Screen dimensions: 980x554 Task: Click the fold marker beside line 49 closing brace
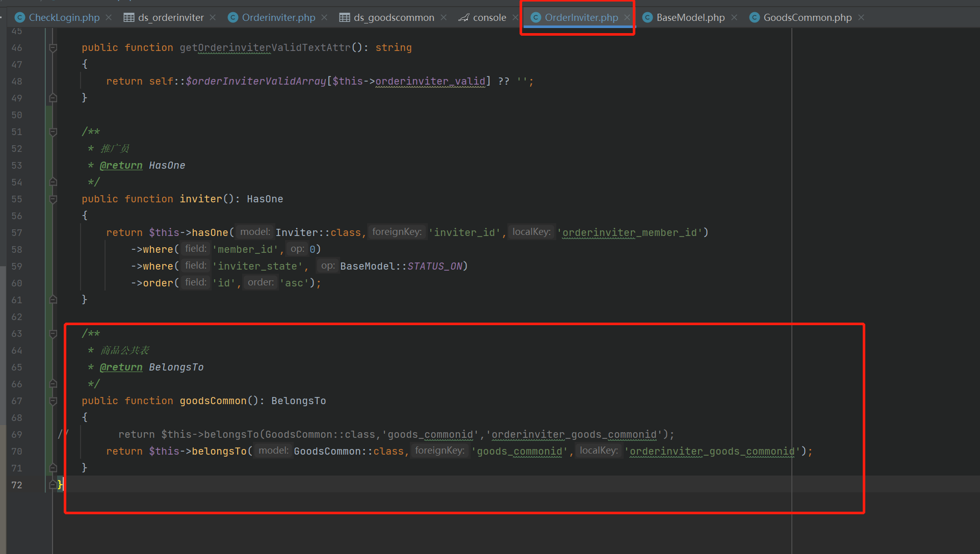pyautogui.click(x=53, y=98)
